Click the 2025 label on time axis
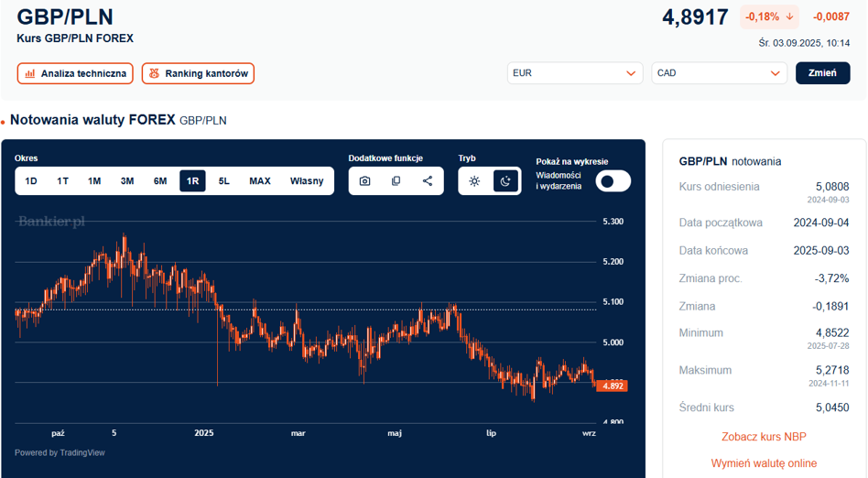The image size is (868, 478). click(203, 433)
